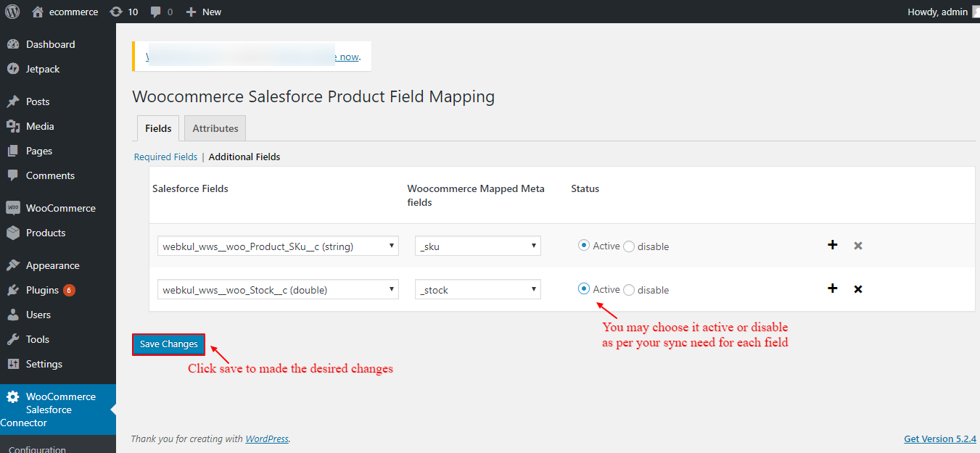The height and width of the screenshot is (453, 980).
Task: Open the webkul_wws__woo_Product_SKu__c Salesforce field dropdown
Action: (x=278, y=246)
